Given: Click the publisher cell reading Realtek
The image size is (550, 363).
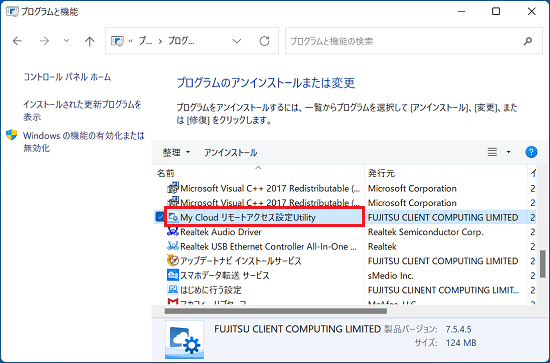Looking at the screenshot, I should pos(382,247).
